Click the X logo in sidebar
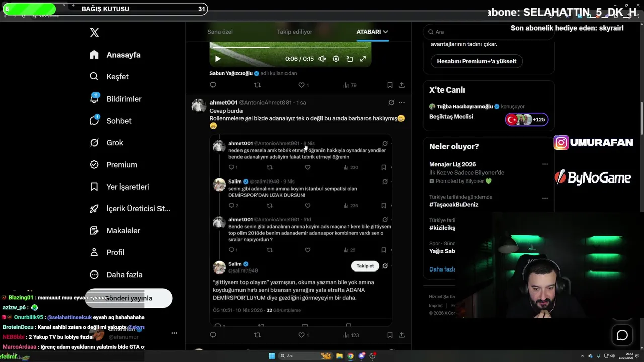The width and height of the screenshot is (644, 362). (x=94, y=33)
